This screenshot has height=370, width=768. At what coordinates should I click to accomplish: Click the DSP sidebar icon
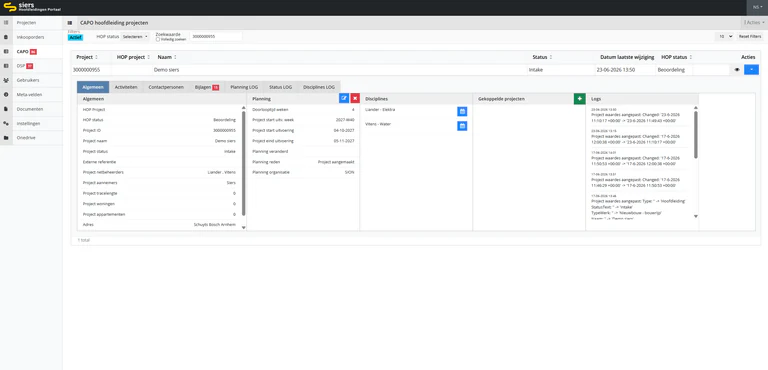[6, 66]
